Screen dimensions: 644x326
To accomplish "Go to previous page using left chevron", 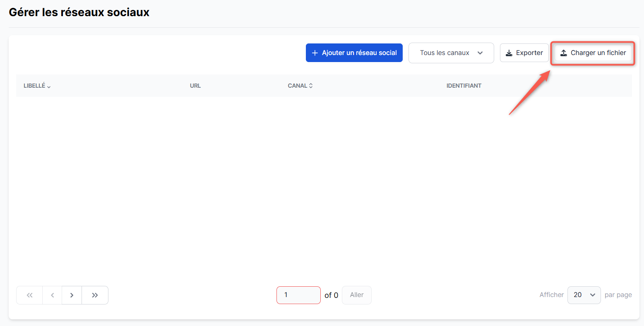I will (52, 295).
